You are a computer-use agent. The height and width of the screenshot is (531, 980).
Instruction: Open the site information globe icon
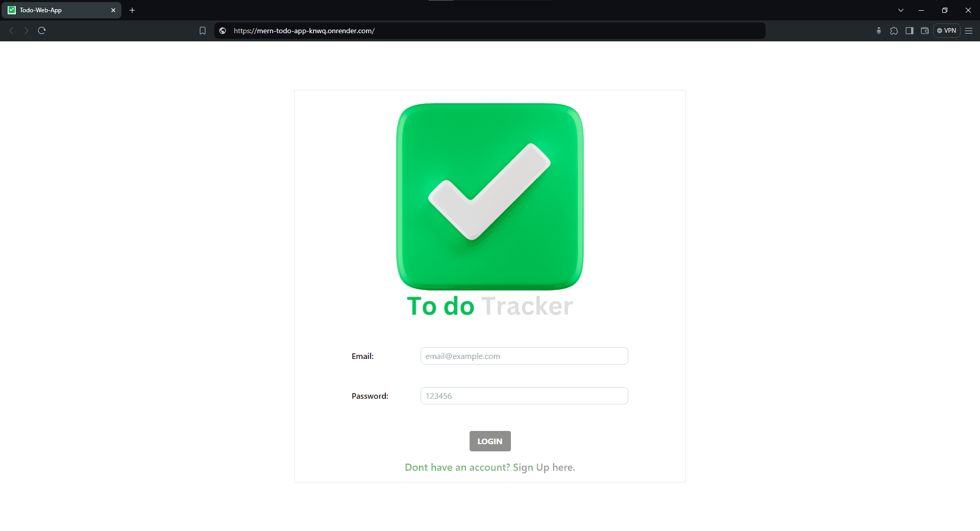click(223, 31)
